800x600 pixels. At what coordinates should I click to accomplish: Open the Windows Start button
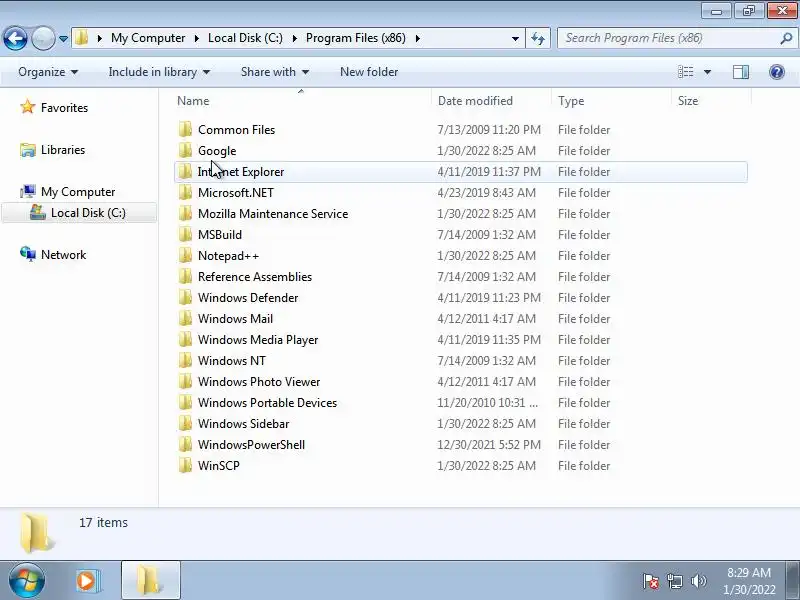click(26, 581)
